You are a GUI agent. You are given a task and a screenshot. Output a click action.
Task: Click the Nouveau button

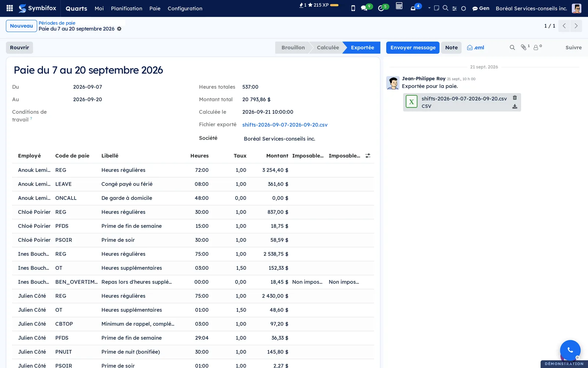pos(21,26)
